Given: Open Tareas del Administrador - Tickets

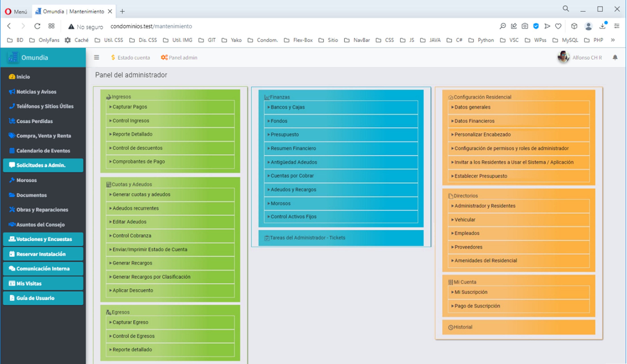Looking at the screenshot, I should click(x=307, y=238).
